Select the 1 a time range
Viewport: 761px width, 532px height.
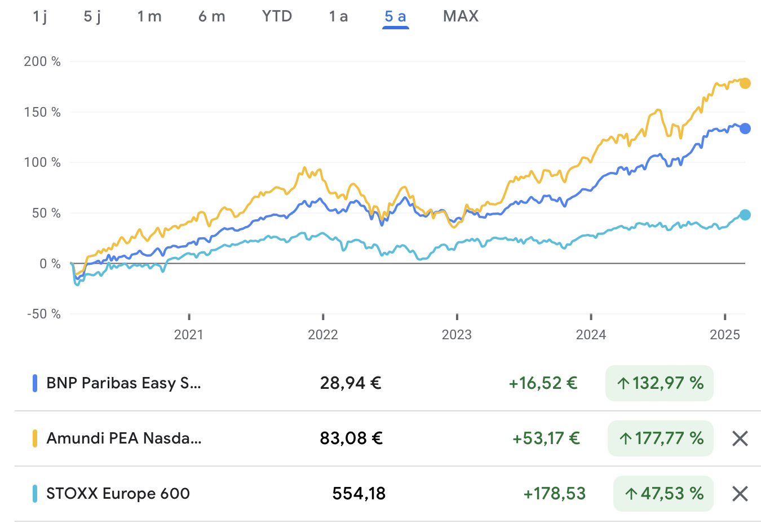(338, 16)
